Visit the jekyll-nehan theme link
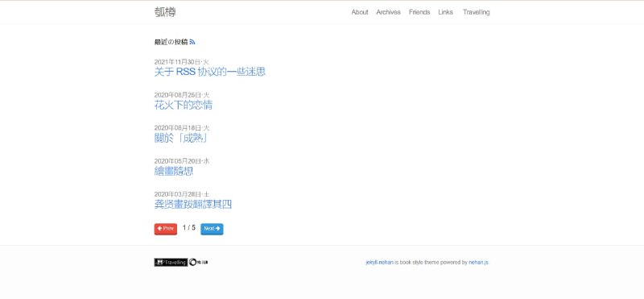 pos(379,263)
